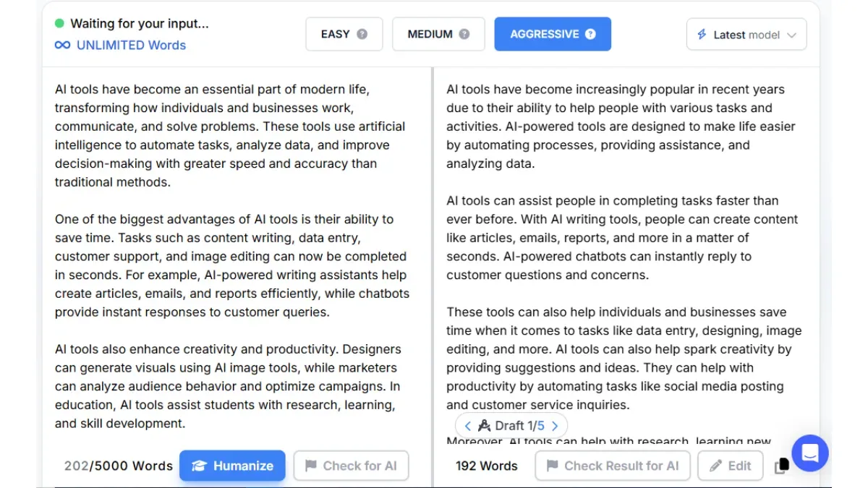Open the chat support bubble
The height and width of the screenshot is (488, 868).
[x=810, y=453]
